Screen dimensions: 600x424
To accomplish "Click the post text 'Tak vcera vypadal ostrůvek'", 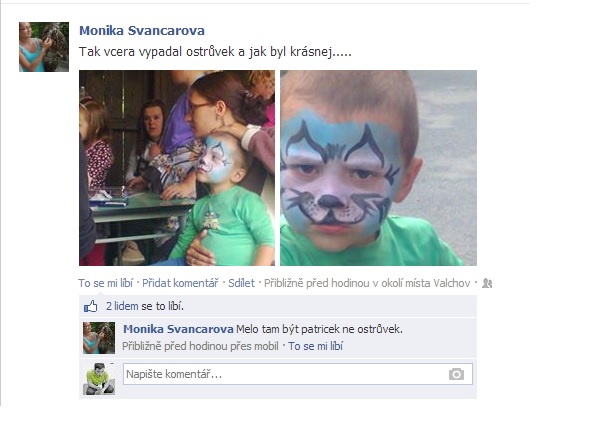I will tap(155, 52).
